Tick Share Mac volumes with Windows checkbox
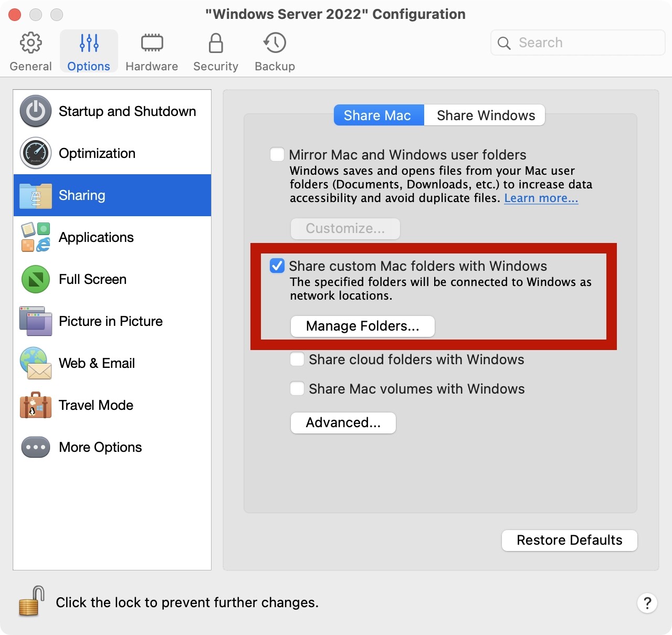 coord(297,389)
